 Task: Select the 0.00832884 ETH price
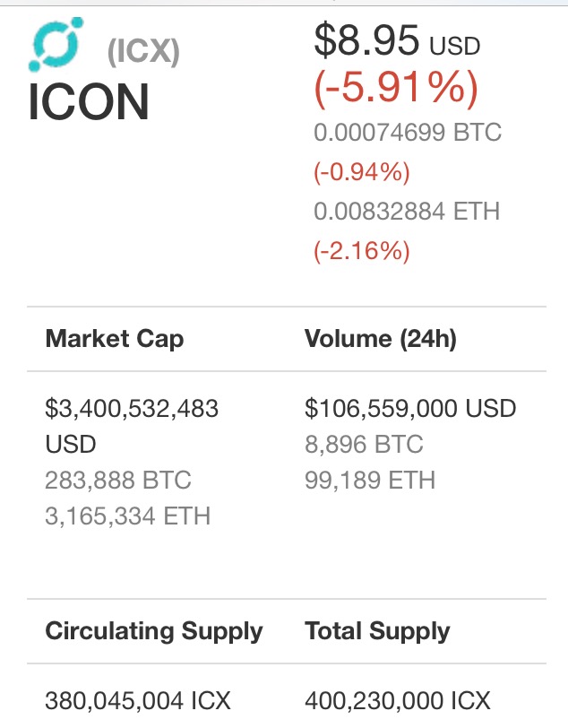[x=407, y=212]
